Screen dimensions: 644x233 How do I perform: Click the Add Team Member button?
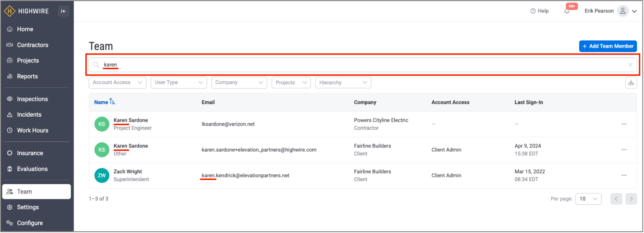pos(608,46)
